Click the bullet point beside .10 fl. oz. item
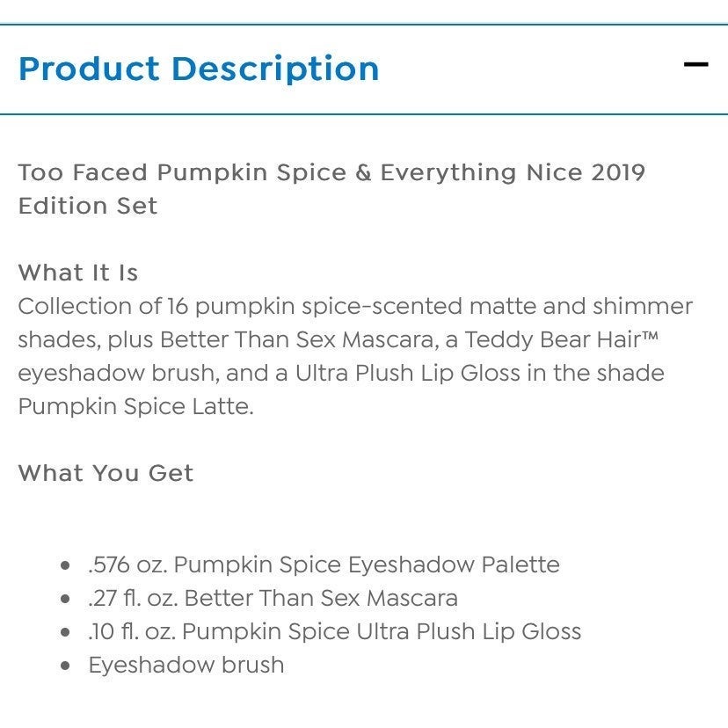728x728 pixels. 65,632
